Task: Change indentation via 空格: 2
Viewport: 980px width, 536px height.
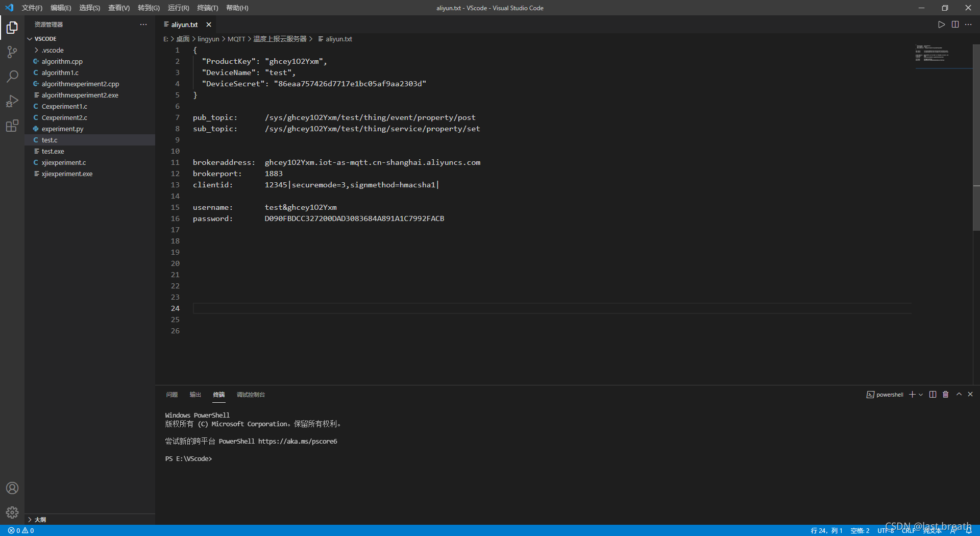Action: (x=860, y=530)
